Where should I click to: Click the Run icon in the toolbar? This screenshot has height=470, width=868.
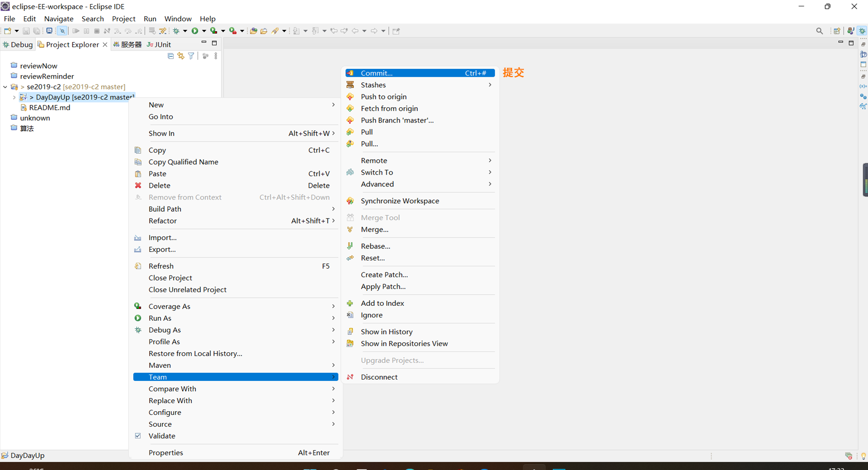click(x=195, y=30)
